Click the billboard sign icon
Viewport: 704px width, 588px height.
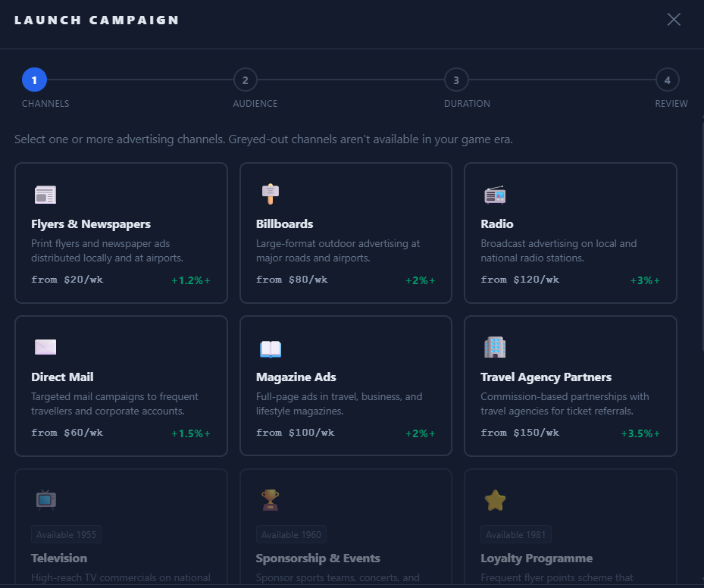(x=271, y=194)
